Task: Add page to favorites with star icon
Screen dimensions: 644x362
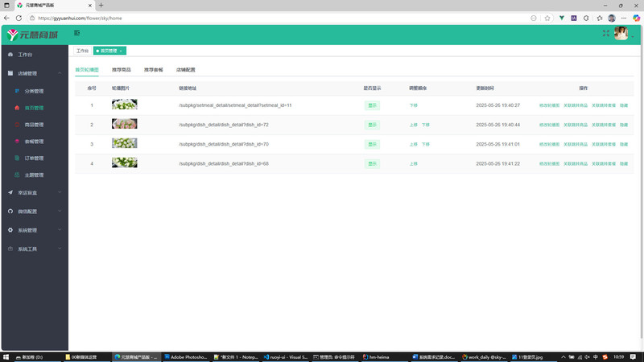Action: [x=547, y=18]
